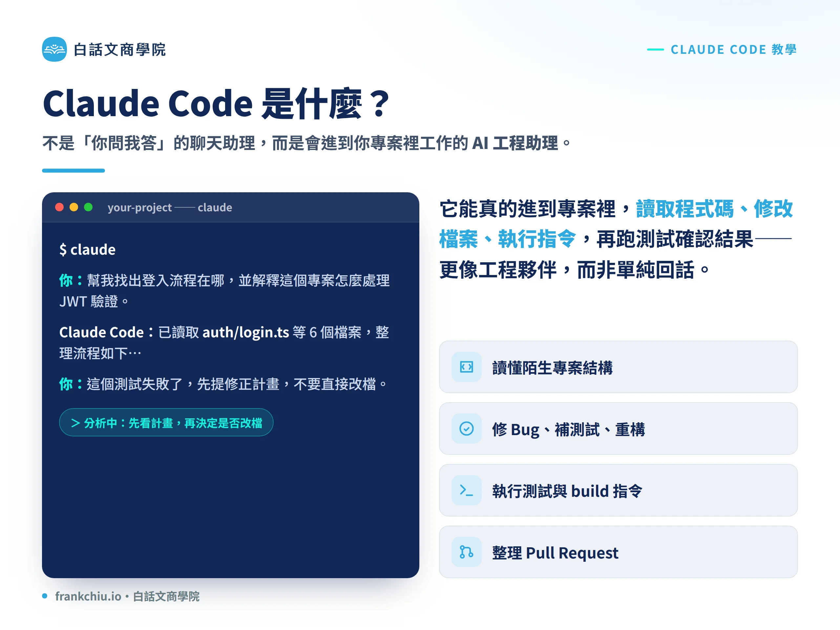The image size is (840, 630).
Task: Select the 整理 Pull Request card
Action: point(618,552)
